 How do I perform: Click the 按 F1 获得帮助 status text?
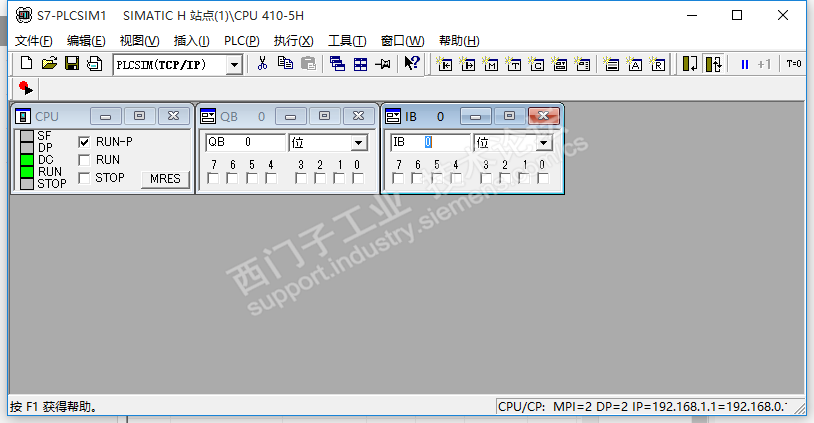point(54,406)
